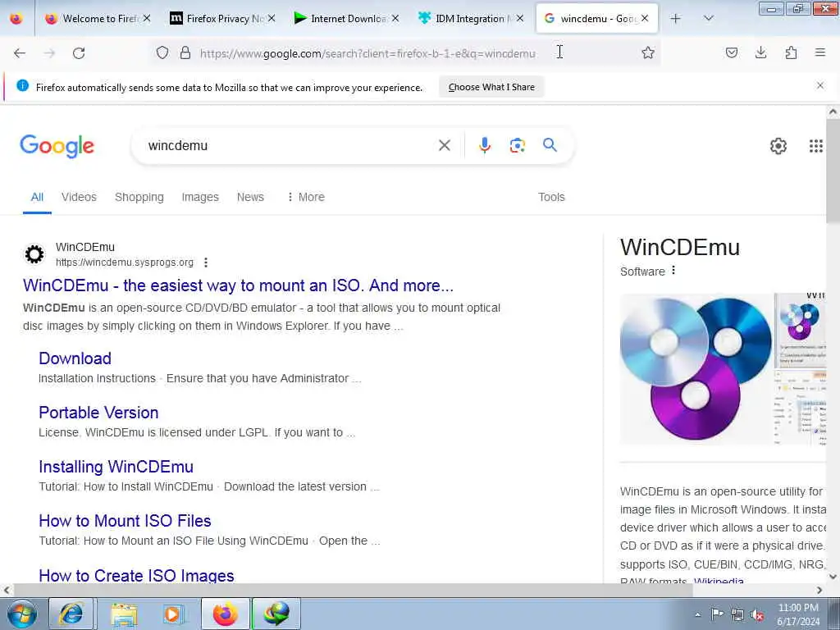Click the horizontal scrollbar thumb

(354, 591)
